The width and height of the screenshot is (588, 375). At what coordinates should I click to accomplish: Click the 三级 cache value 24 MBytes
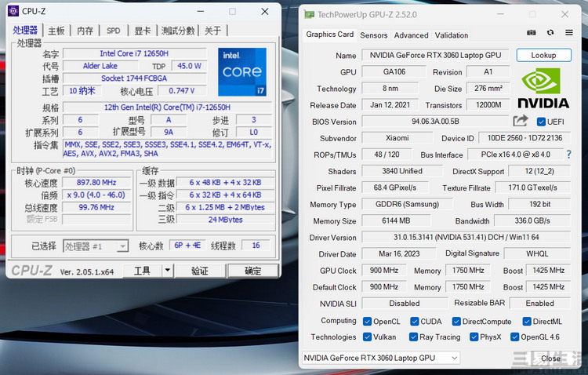225,220
